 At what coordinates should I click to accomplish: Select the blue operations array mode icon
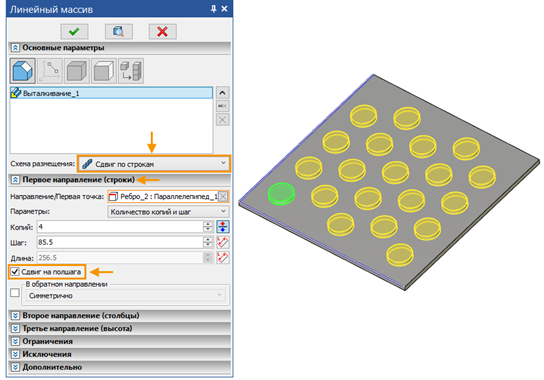[23, 71]
